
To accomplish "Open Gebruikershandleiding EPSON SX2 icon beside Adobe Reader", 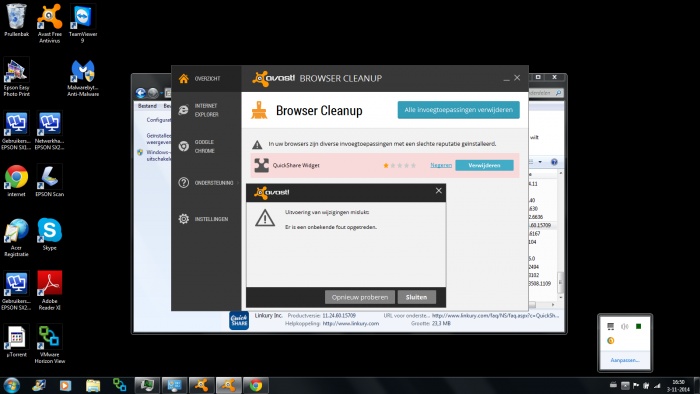I will [17, 290].
